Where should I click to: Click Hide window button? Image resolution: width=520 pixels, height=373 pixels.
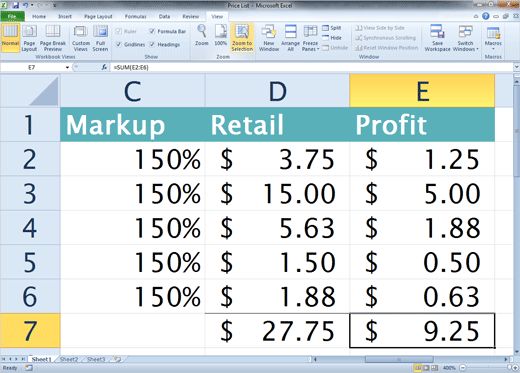332,38
